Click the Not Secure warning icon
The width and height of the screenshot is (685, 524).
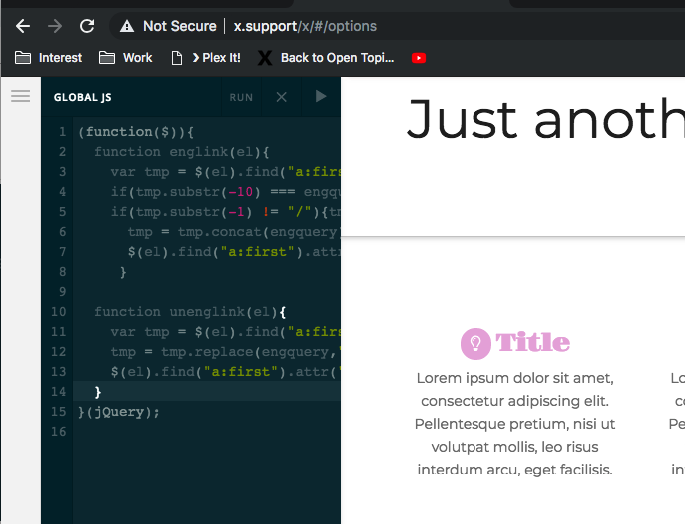(x=126, y=26)
